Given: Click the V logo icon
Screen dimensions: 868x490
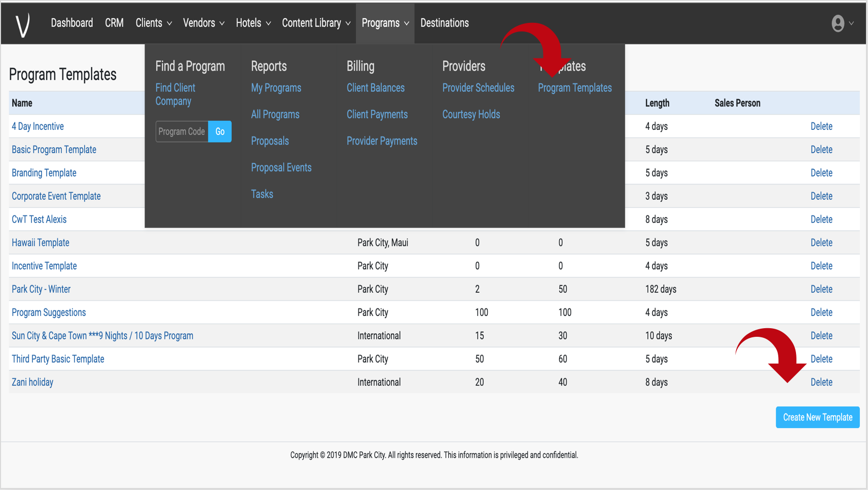Looking at the screenshot, I should coord(23,24).
